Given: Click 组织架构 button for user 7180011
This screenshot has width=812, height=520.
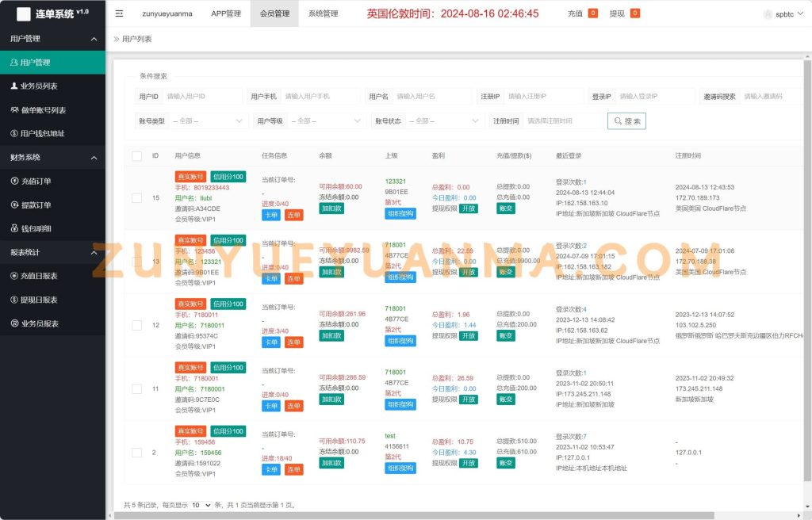Looking at the screenshot, I should click(x=400, y=341).
